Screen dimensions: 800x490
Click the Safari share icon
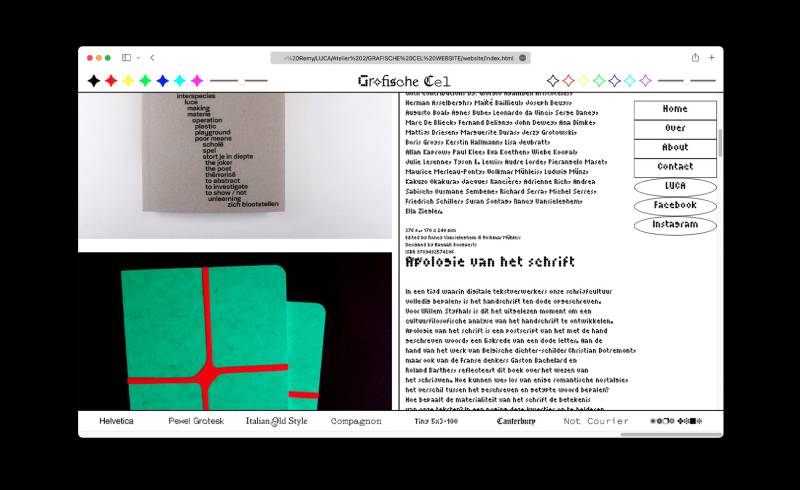694,58
